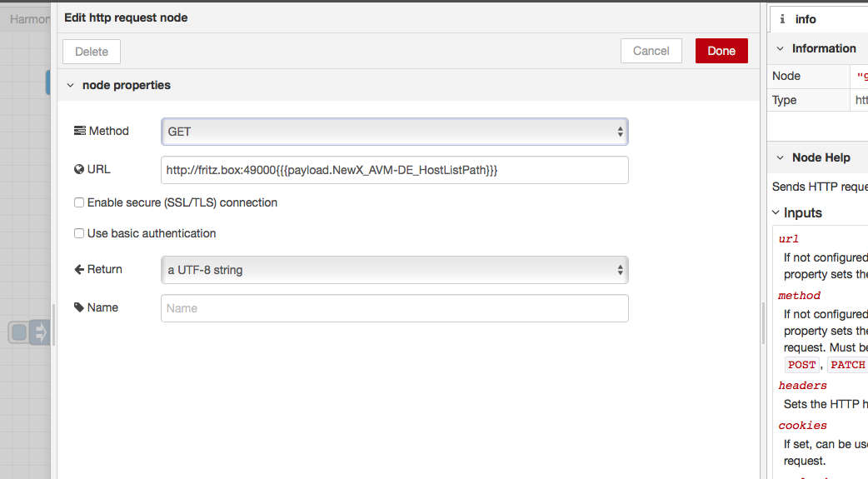Image resolution: width=868 pixels, height=479 pixels.
Task: Collapse the Information section
Action: tap(780, 48)
